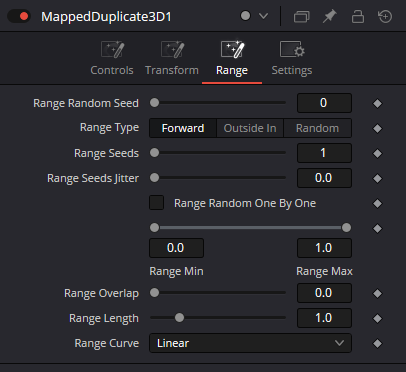Open the node color dropdown chevron

tap(263, 16)
